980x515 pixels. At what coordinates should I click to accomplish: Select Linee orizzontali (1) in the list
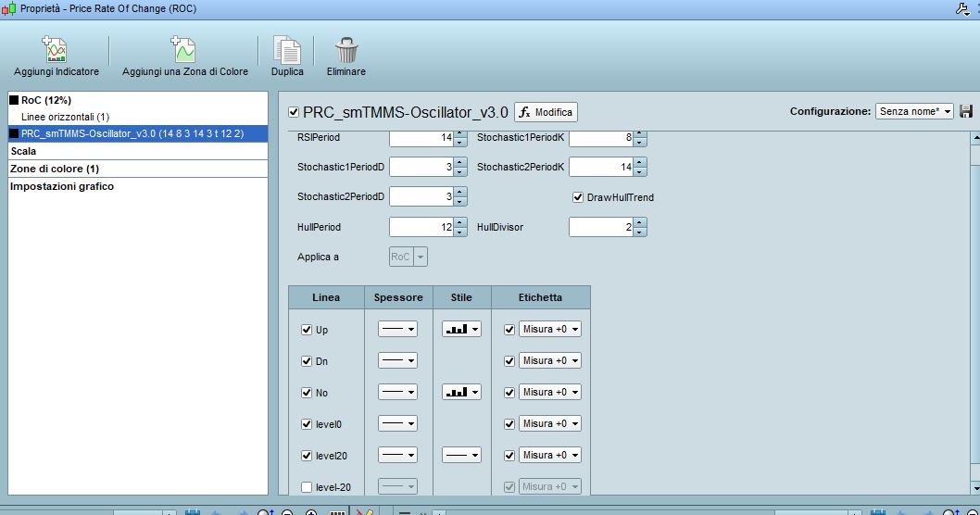[x=65, y=117]
